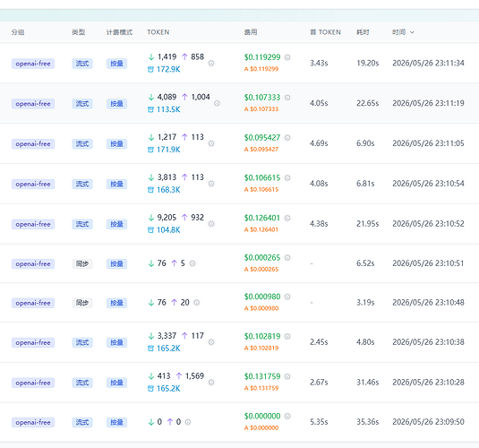
Task: Click the cached token count 172.9K
Action: (168, 69)
